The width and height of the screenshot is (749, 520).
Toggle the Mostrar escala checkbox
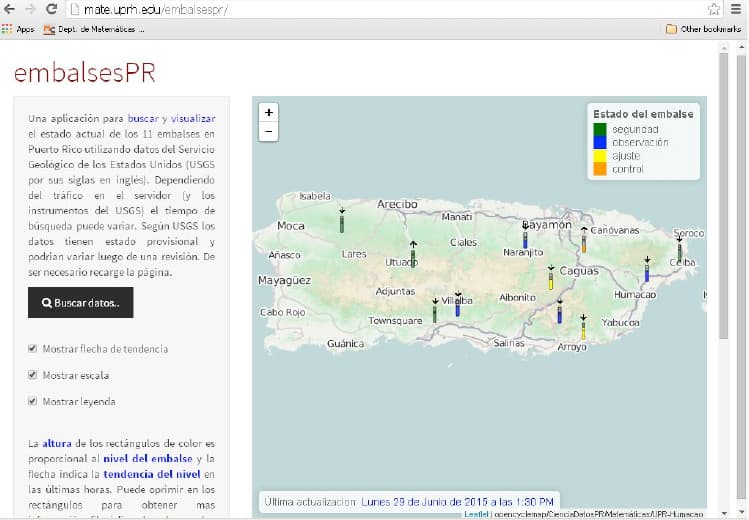coord(32,374)
